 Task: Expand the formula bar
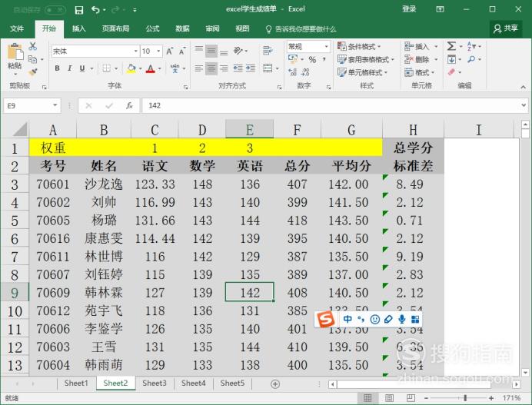[x=524, y=105]
